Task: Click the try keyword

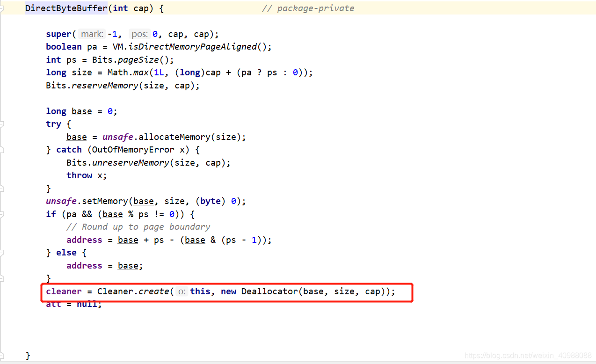Action: point(53,124)
